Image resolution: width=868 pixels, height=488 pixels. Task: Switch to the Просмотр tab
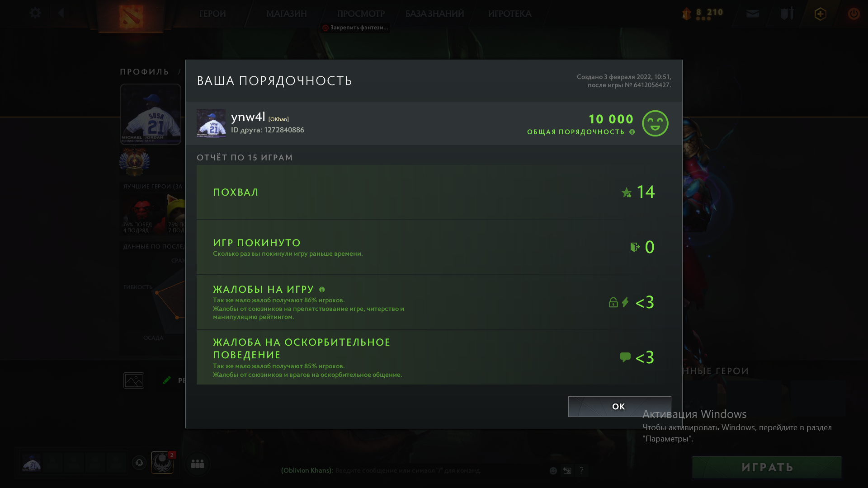point(361,14)
